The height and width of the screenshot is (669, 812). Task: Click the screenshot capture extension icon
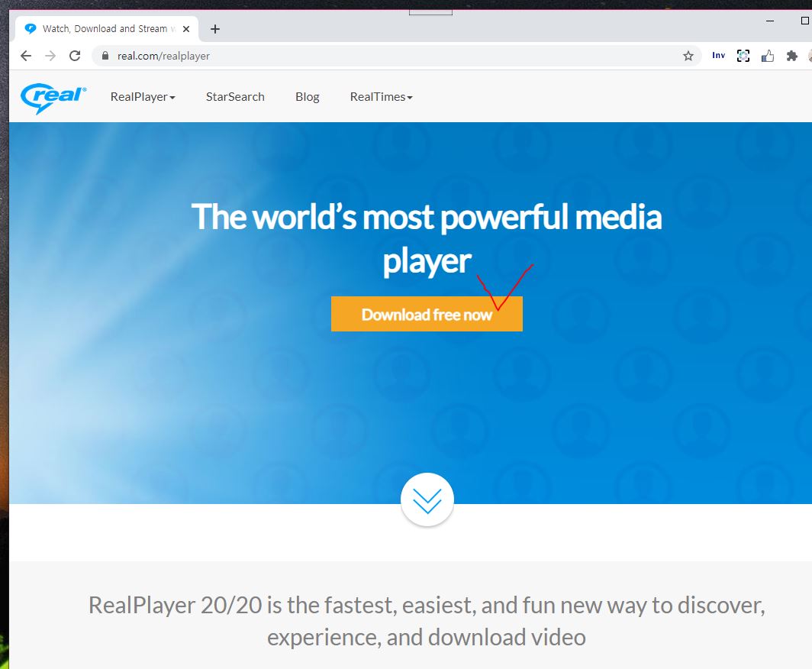tap(743, 56)
